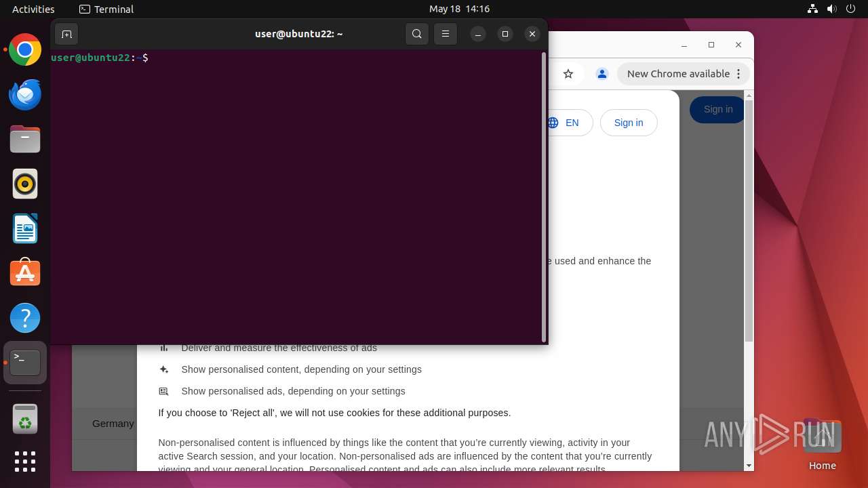Maximize the Terminal window
The image size is (868, 488).
(x=505, y=34)
